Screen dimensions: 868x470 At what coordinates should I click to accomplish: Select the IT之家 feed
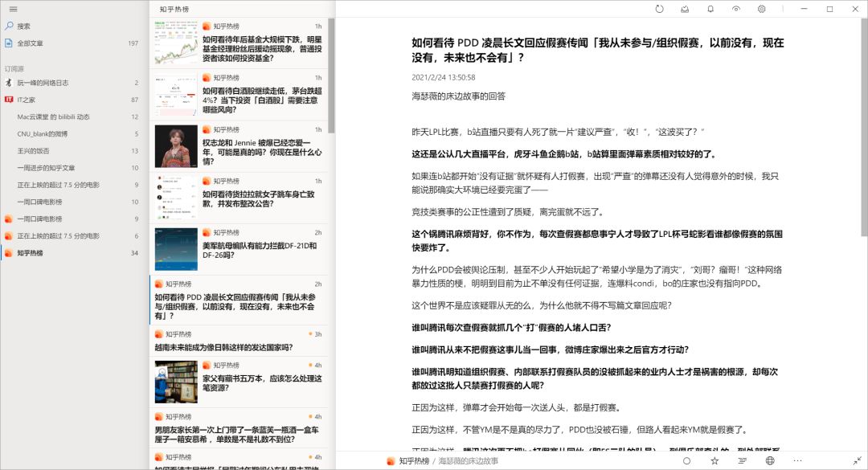pyautogui.click(x=74, y=100)
